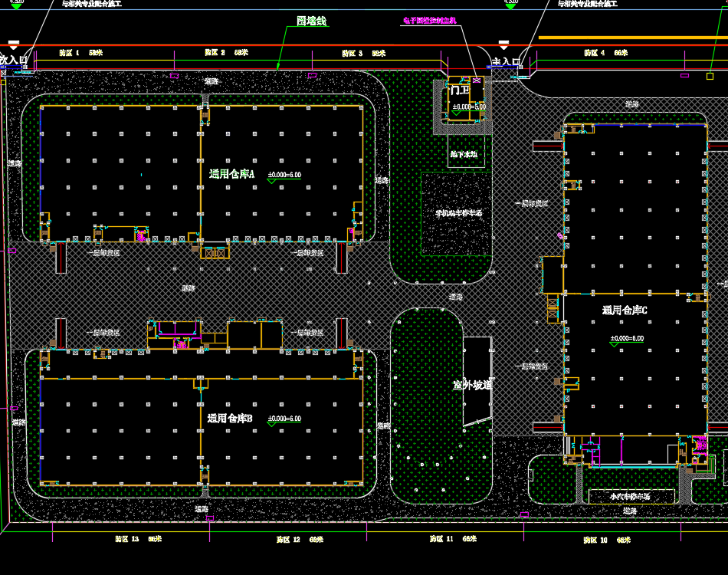Select magenta fence device above '防区 10' boundary
Screen dimensions: 728x575
(524, 514)
